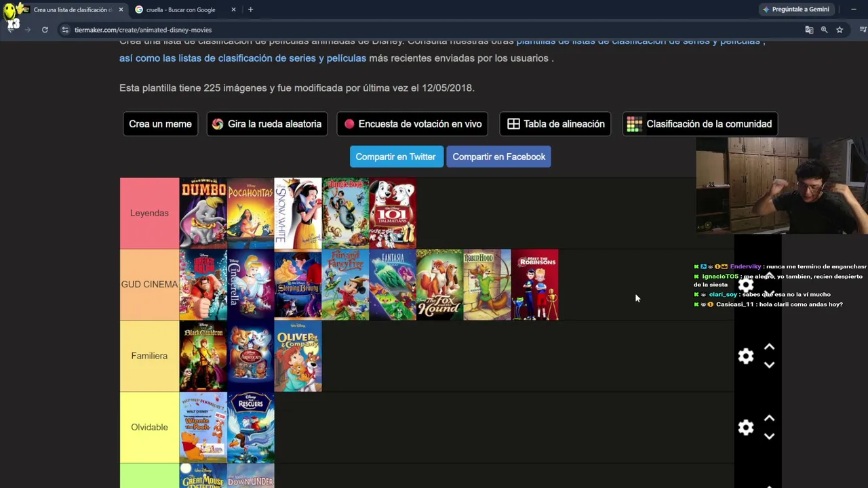The width and height of the screenshot is (868, 488).
Task: Select The Aristocats poster
Action: pyautogui.click(x=251, y=356)
